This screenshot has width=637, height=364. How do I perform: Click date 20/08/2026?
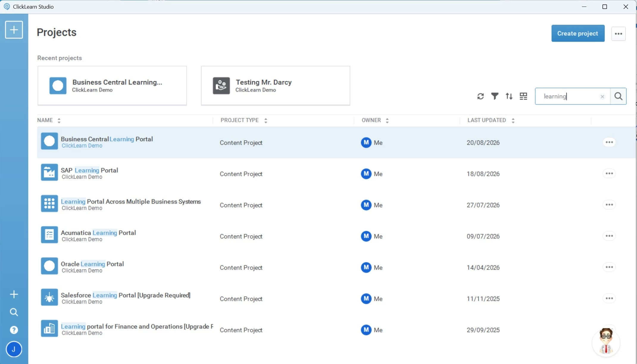point(483,143)
